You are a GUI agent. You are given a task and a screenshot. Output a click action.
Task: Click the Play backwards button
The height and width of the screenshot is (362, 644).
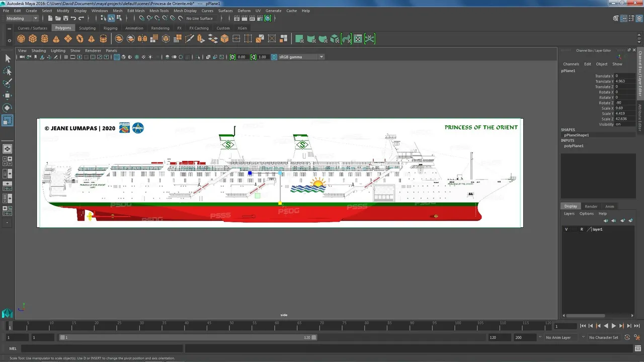[606, 326]
